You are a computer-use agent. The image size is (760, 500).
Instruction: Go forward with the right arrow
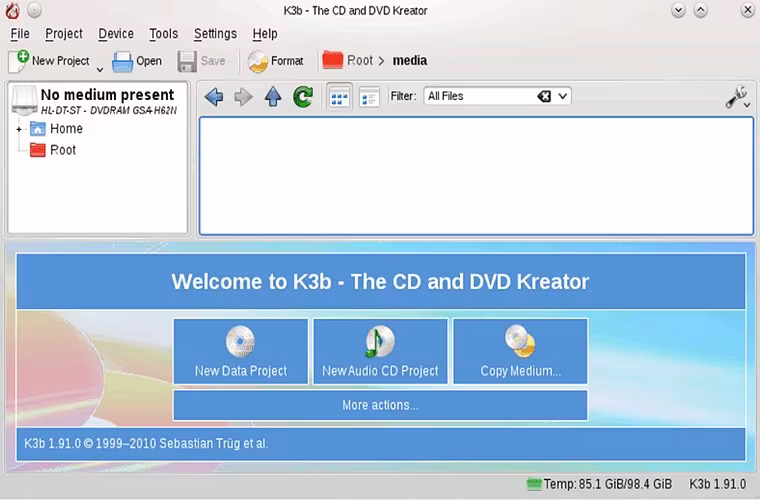click(243, 97)
